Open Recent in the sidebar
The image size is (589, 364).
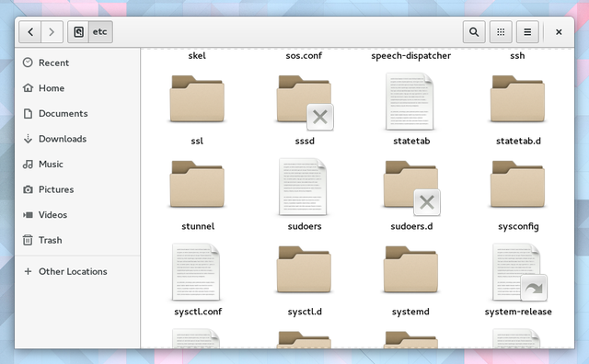click(x=77, y=63)
